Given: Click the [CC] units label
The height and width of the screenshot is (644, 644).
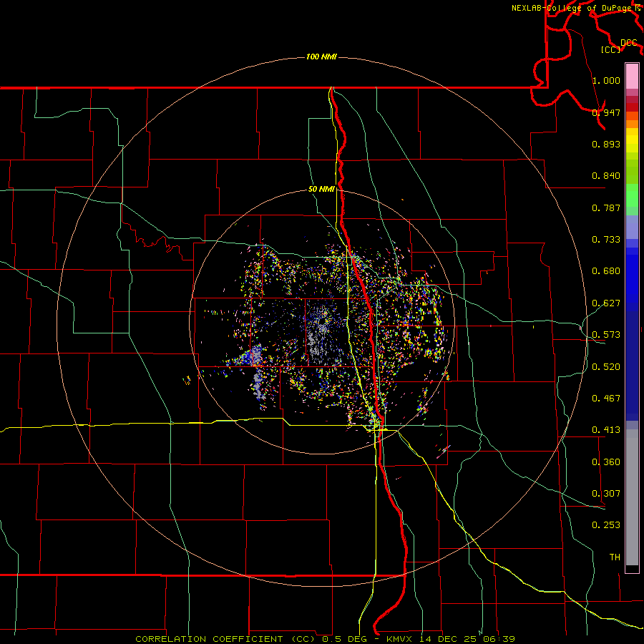Looking at the screenshot, I should tap(611, 49).
